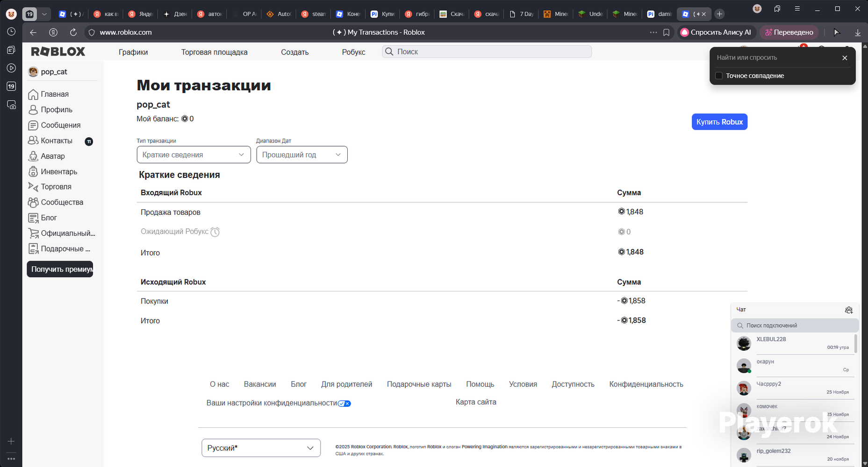Bookmark this page with bookmark icon
This screenshot has width=868, height=467.
pos(667,32)
